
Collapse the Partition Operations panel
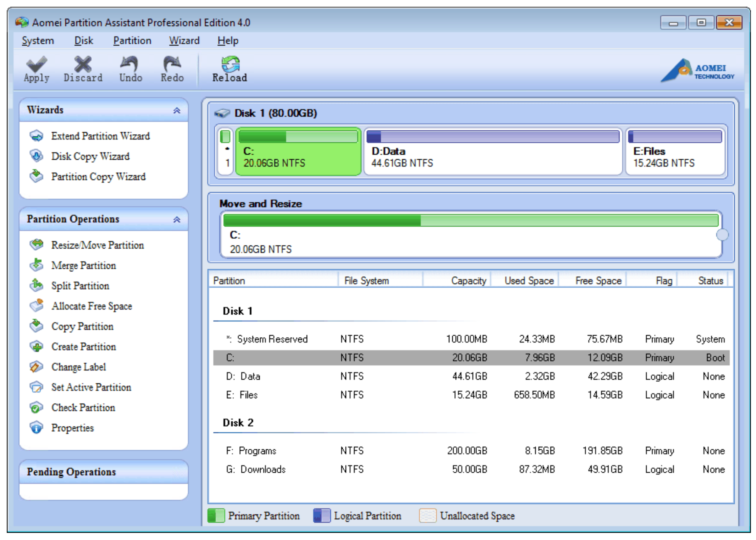[x=176, y=220]
